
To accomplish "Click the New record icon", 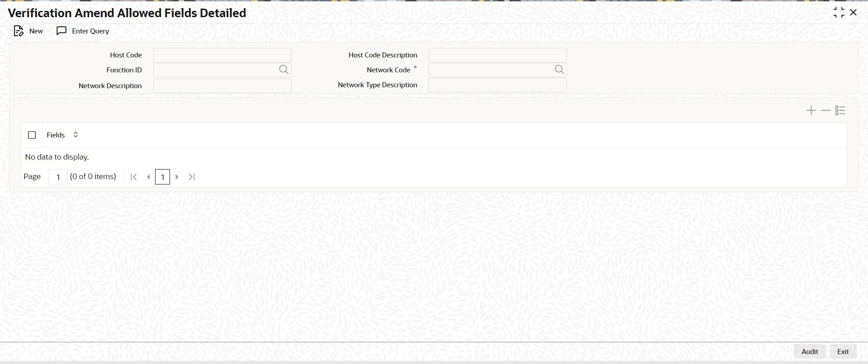I will [19, 31].
